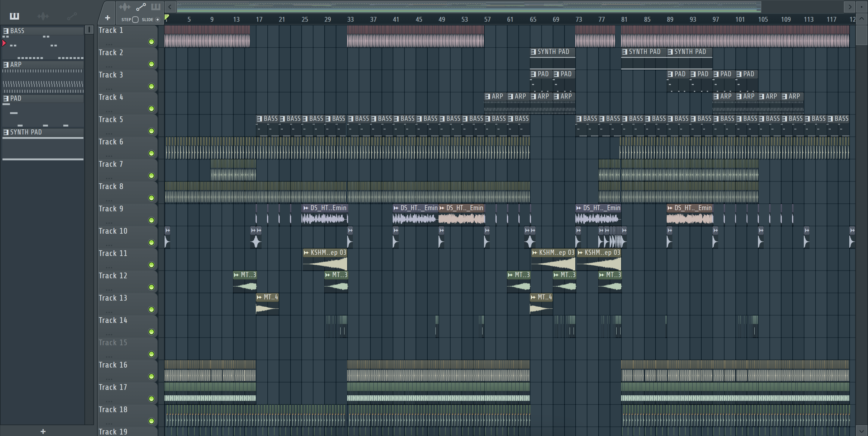868x436 pixels.
Task: Select the Track 19 header label
Action: [113, 431]
